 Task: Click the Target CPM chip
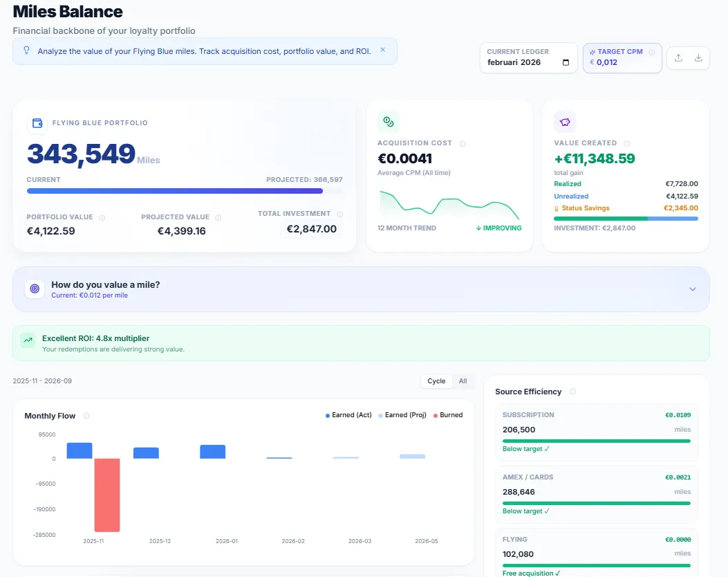(621, 57)
